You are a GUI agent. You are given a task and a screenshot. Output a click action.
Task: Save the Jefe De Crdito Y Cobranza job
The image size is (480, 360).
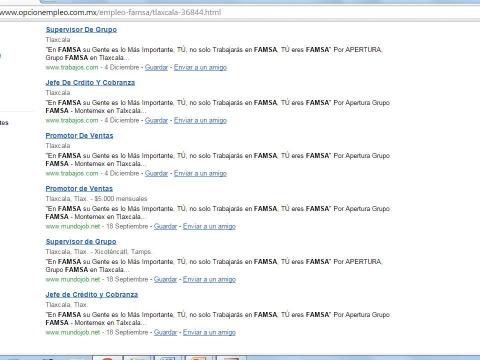click(x=156, y=120)
